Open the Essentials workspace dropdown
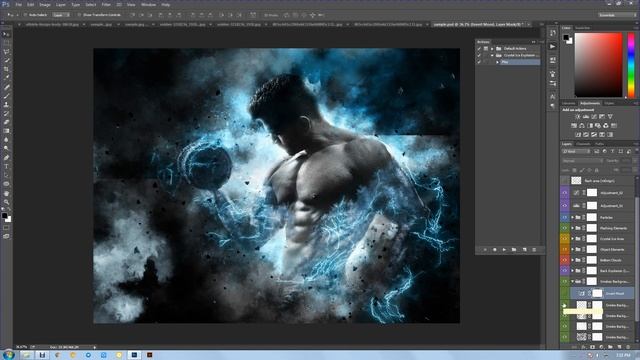640x360 pixels. coord(616,15)
